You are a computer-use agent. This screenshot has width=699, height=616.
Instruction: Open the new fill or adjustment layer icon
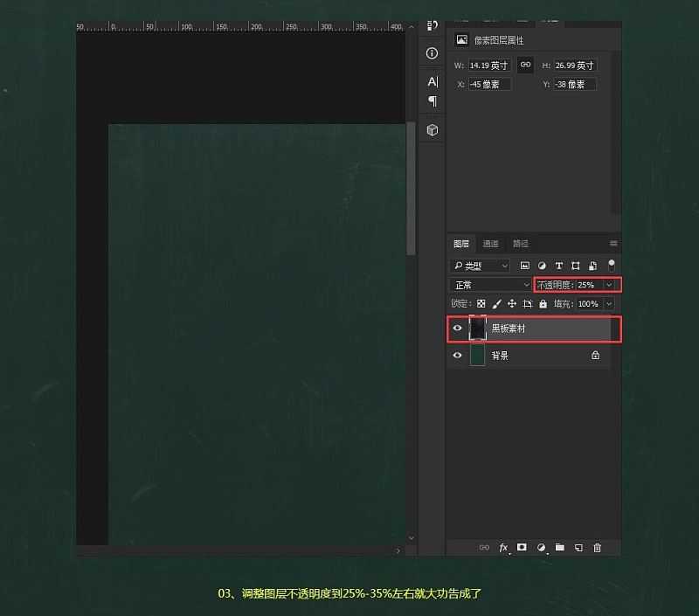(x=541, y=548)
